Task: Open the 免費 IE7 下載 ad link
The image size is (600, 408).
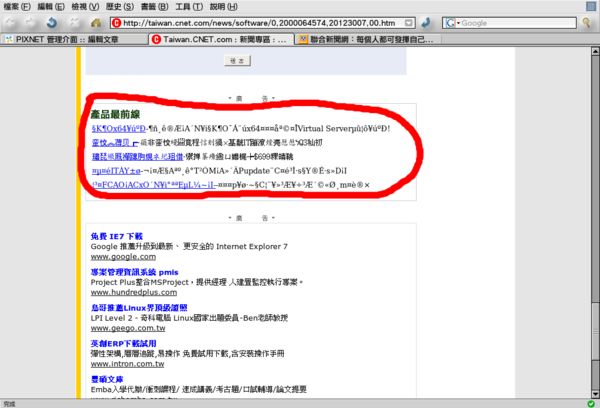Action: point(117,237)
